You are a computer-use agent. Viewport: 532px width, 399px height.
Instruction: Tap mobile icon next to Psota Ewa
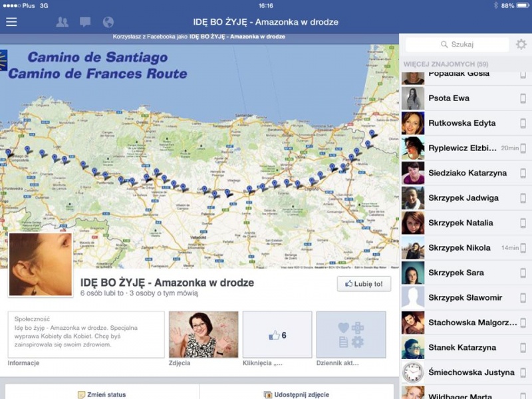coord(523,98)
